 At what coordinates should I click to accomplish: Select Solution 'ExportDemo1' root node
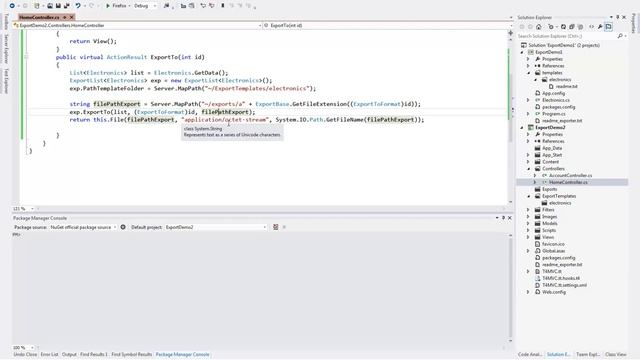564,45
